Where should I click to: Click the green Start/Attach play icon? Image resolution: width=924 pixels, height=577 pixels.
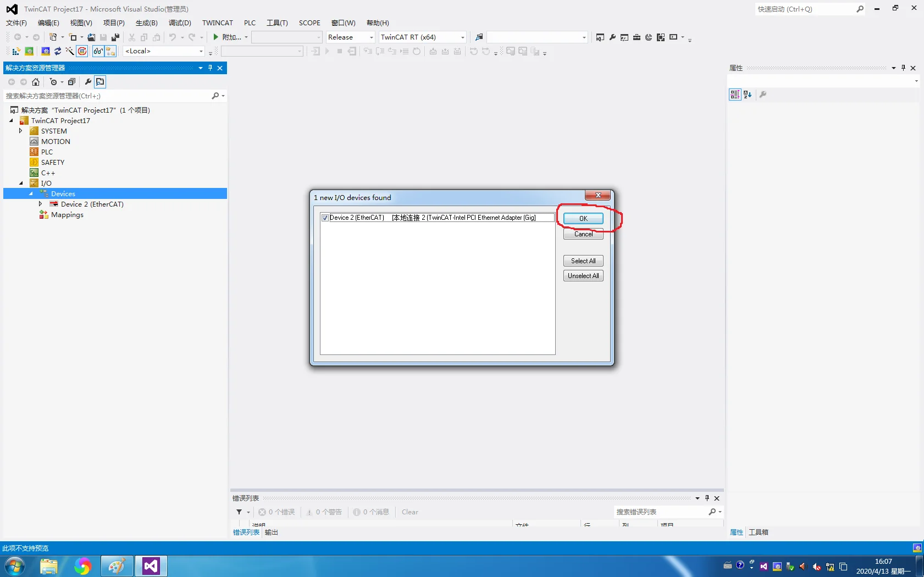[216, 37]
